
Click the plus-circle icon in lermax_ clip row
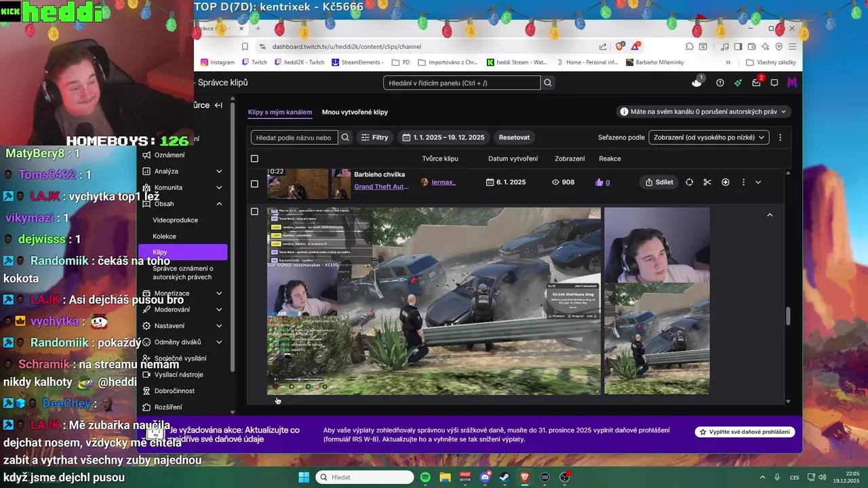(x=726, y=182)
